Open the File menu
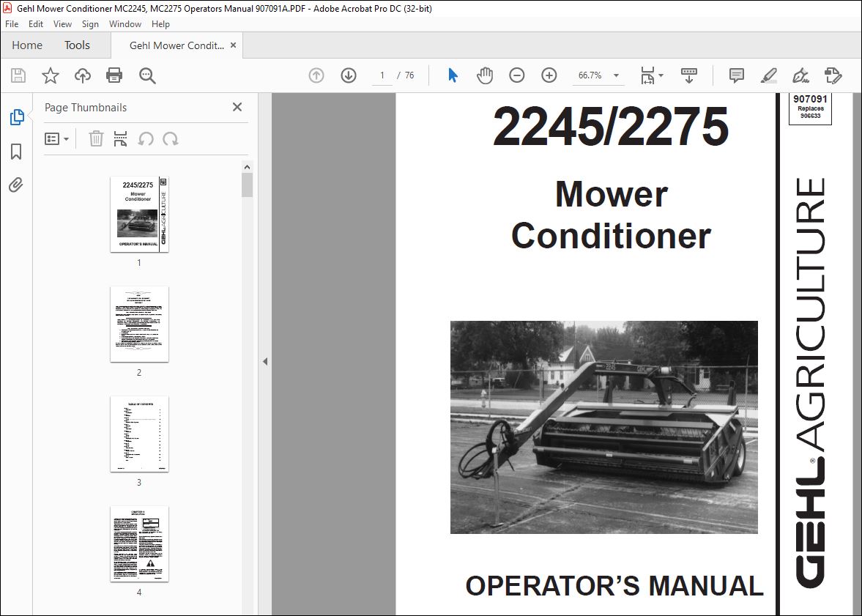 pos(12,24)
